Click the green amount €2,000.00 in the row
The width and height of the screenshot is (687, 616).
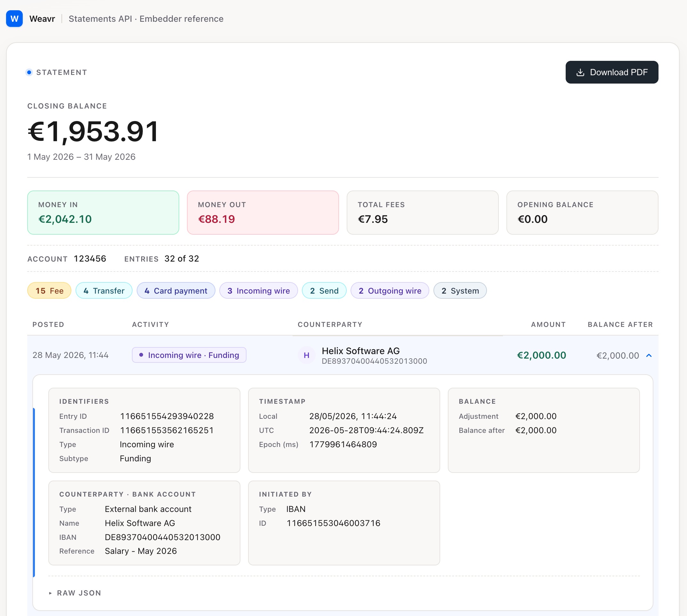tap(541, 355)
